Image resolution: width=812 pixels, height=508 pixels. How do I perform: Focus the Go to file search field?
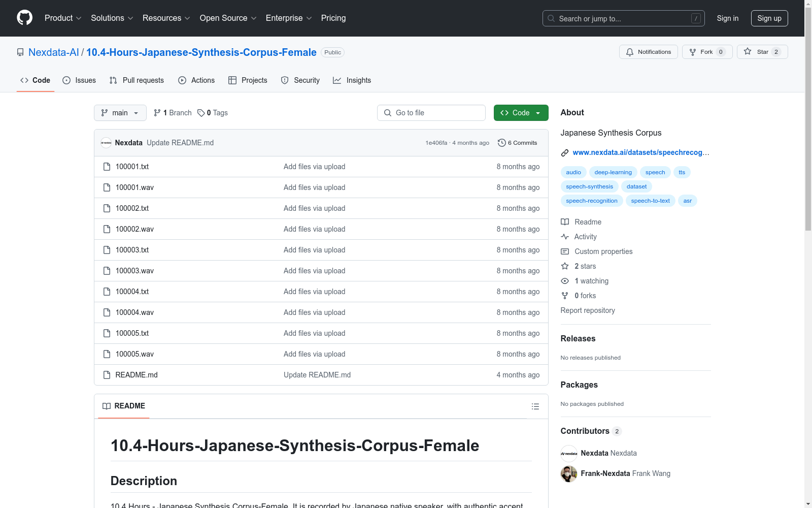click(431, 113)
